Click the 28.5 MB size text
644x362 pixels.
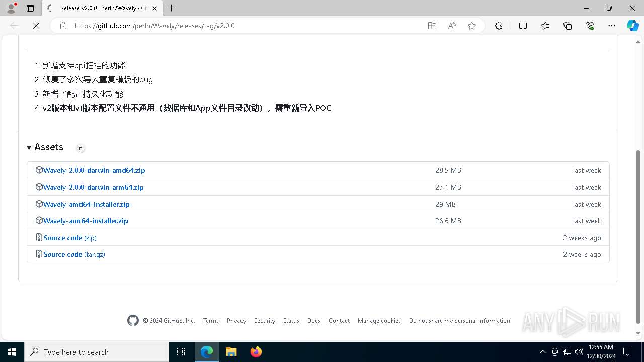point(448,170)
